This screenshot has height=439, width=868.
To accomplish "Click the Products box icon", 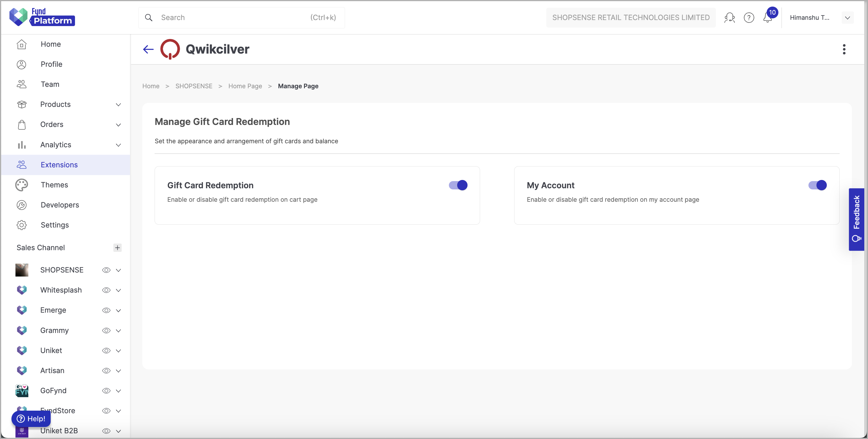I will (21, 105).
